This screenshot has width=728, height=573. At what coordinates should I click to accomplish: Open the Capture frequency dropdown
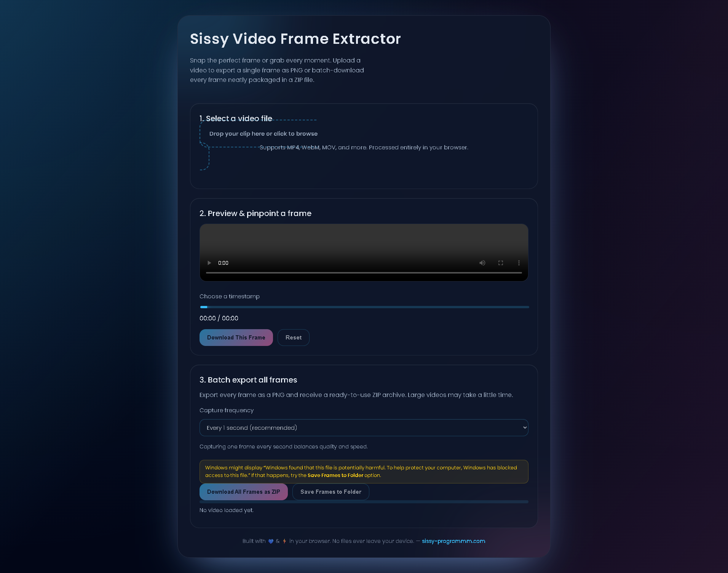[364, 428]
